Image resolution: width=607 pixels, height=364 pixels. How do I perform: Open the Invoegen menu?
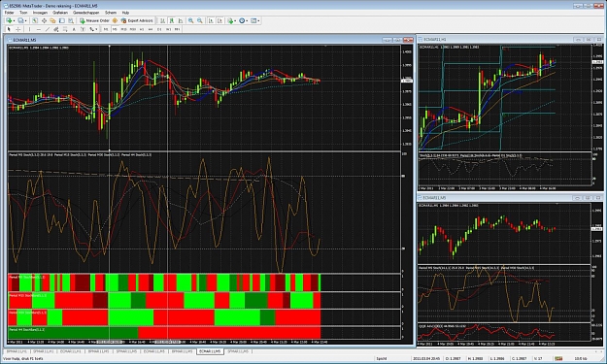[x=40, y=13]
